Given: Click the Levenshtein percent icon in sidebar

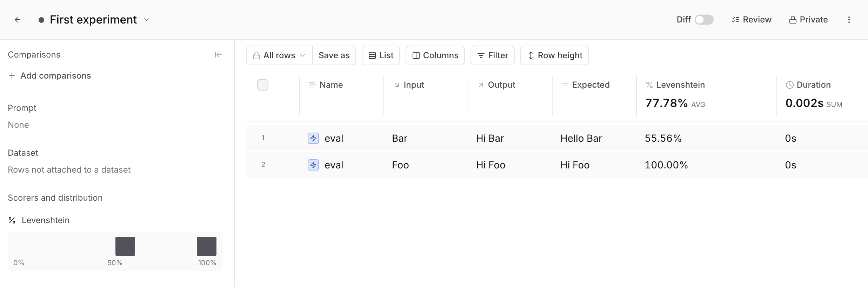Looking at the screenshot, I should 12,220.
